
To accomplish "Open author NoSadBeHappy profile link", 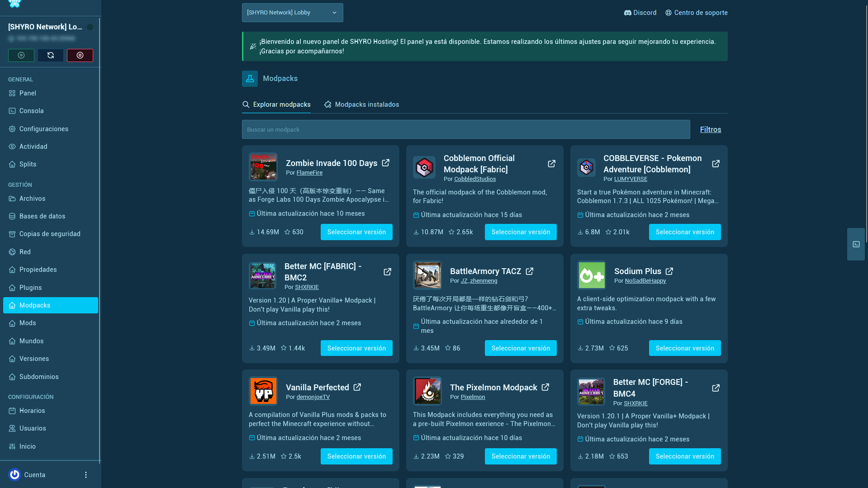I will [645, 281].
